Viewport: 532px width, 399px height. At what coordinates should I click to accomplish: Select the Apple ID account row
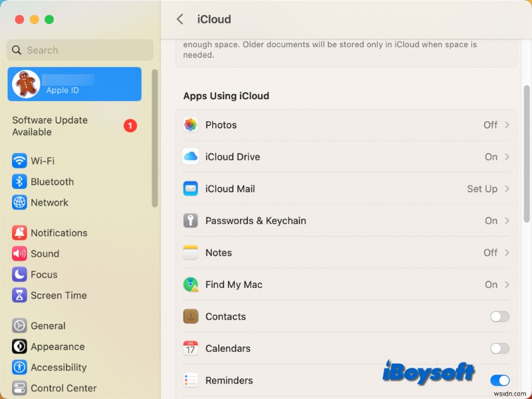(x=74, y=84)
